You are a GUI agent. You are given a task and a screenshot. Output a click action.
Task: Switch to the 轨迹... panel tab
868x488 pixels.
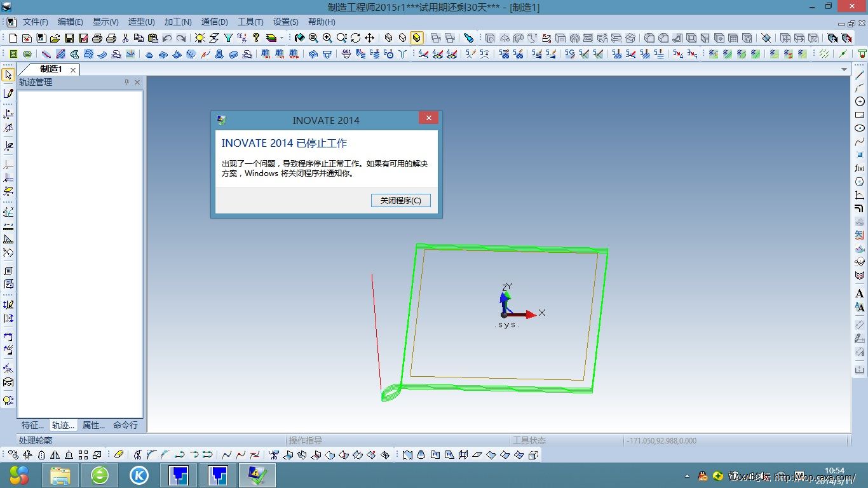pos(63,425)
